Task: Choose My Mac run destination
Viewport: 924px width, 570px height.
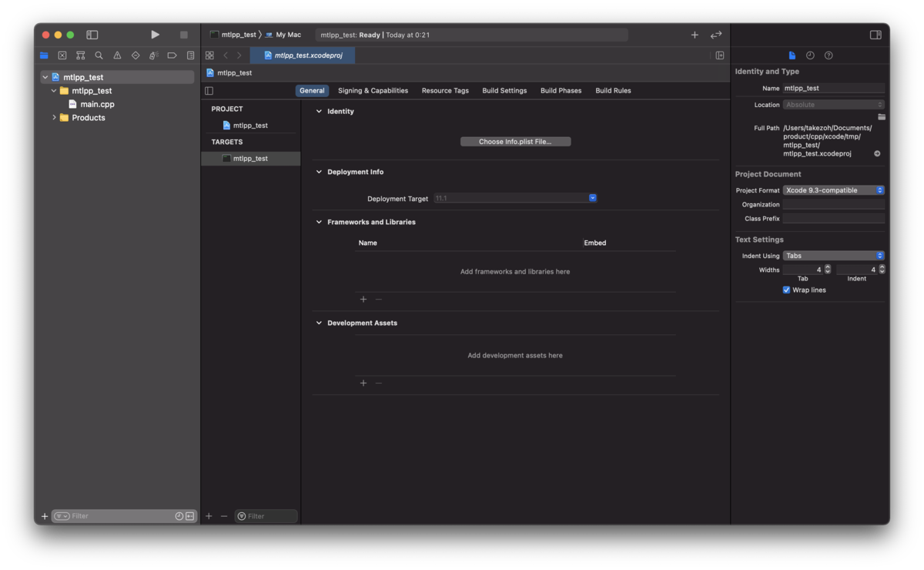Action: [x=283, y=35]
